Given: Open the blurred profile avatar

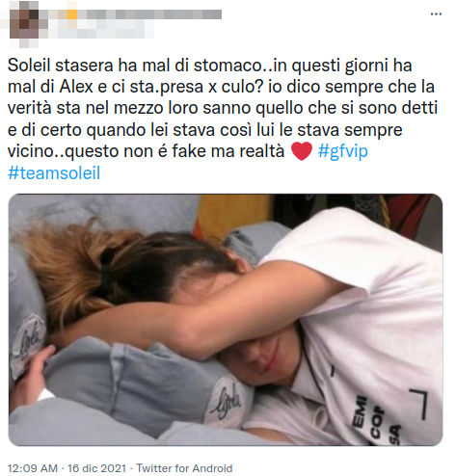Looking at the screenshot, I should tap(24, 24).
